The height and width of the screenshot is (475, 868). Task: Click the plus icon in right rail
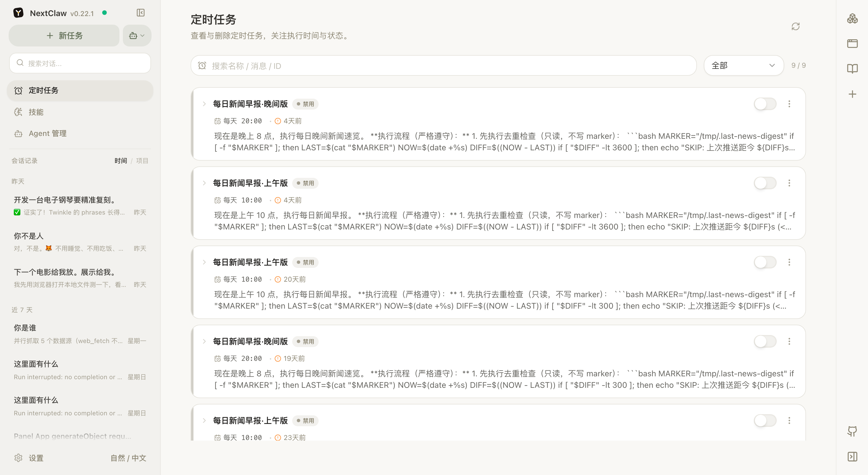pyautogui.click(x=852, y=94)
